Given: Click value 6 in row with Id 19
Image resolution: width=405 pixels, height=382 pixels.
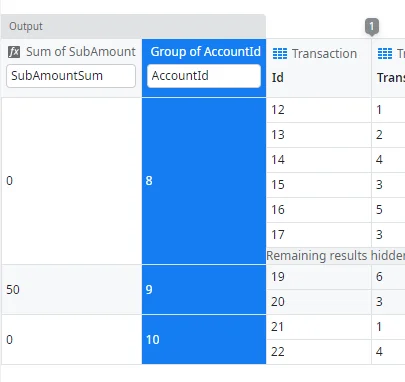Looking at the screenshot, I should click(388, 277).
